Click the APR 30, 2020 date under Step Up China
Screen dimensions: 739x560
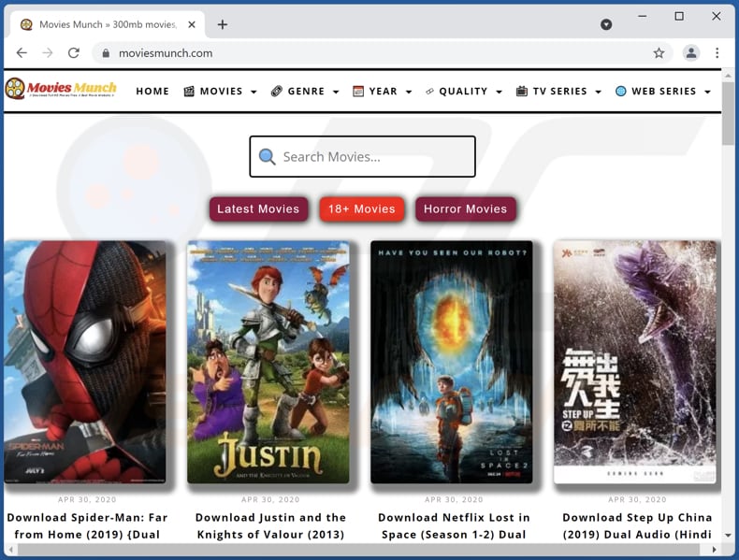coord(637,499)
